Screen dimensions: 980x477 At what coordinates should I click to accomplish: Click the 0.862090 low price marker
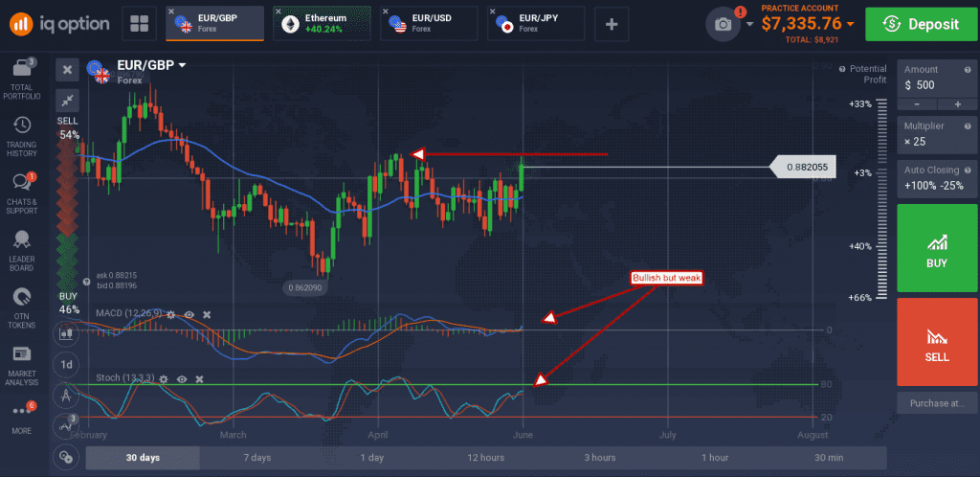(304, 288)
